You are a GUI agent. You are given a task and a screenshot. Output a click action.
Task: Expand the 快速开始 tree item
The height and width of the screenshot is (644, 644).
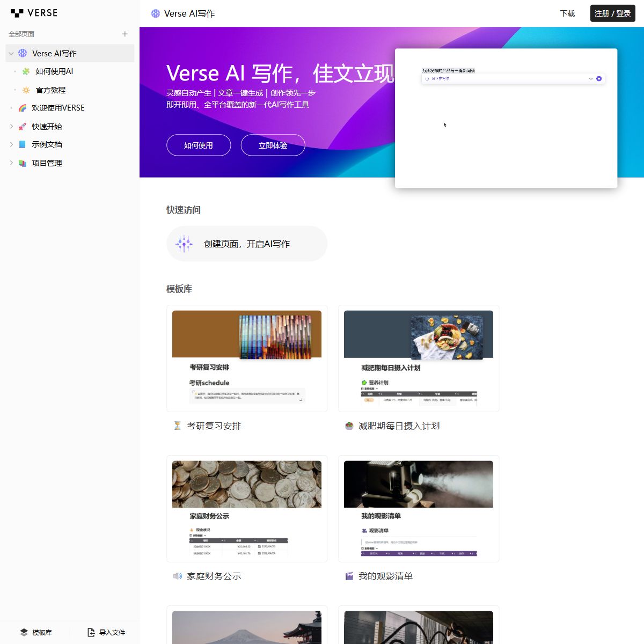(x=11, y=127)
